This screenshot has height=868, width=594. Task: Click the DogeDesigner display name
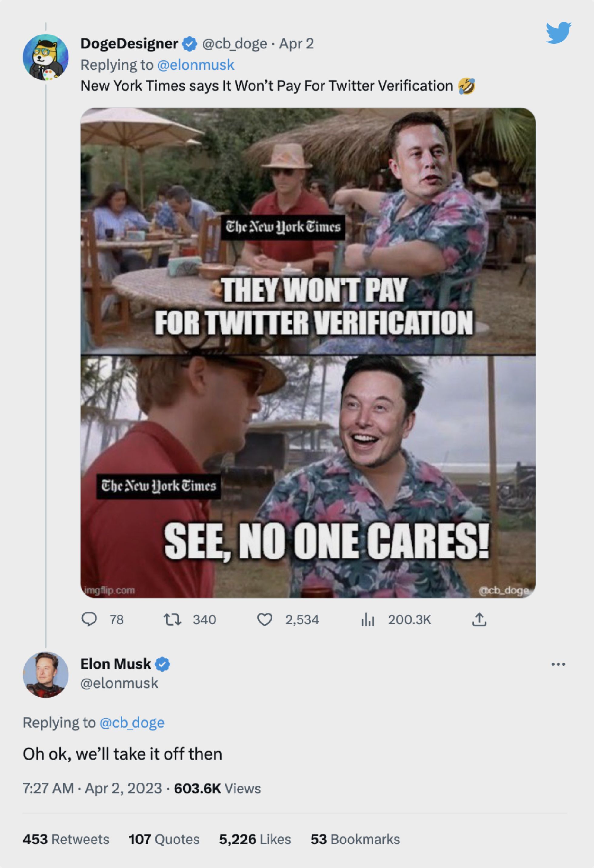[129, 44]
